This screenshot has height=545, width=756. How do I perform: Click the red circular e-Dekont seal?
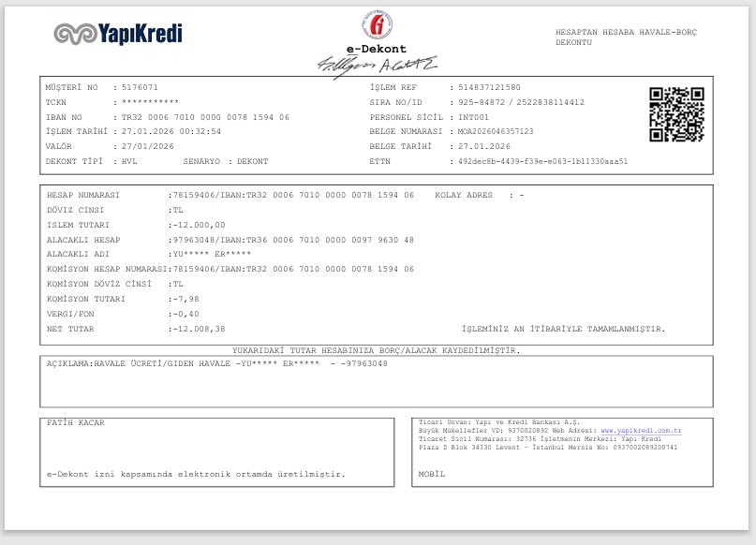377,24
